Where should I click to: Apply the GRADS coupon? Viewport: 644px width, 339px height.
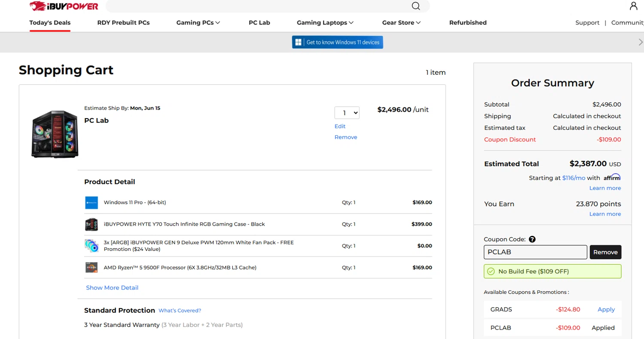[606, 310]
